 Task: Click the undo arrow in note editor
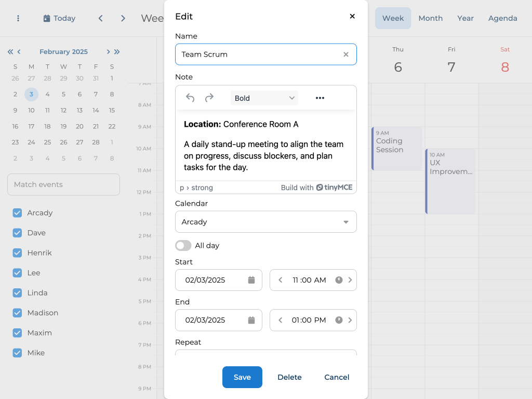(190, 98)
